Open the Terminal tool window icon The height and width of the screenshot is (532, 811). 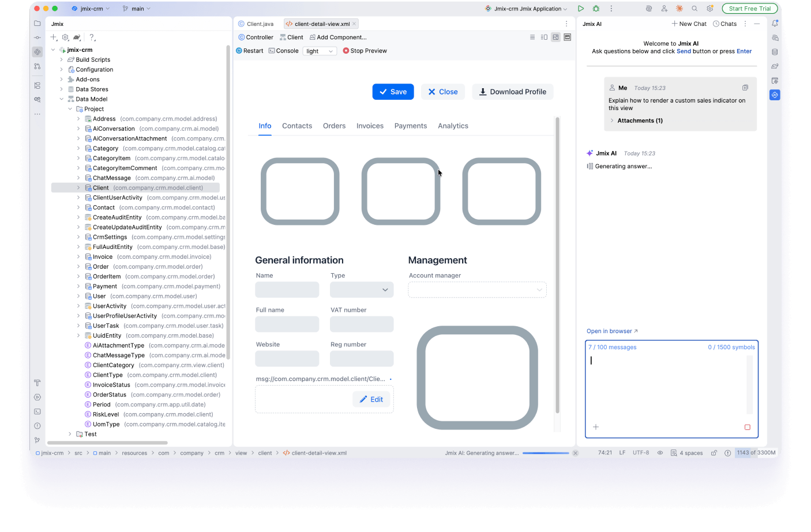pyautogui.click(x=37, y=412)
